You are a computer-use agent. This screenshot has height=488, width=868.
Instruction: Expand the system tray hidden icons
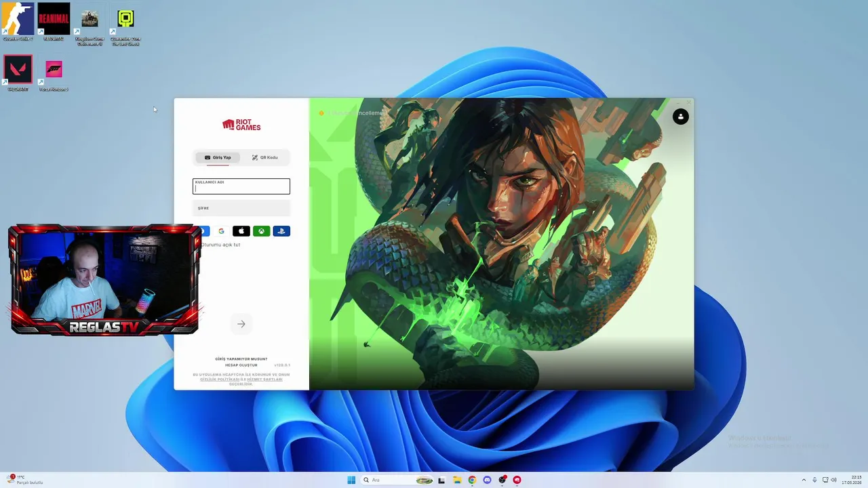pyautogui.click(x=804, y=480)
